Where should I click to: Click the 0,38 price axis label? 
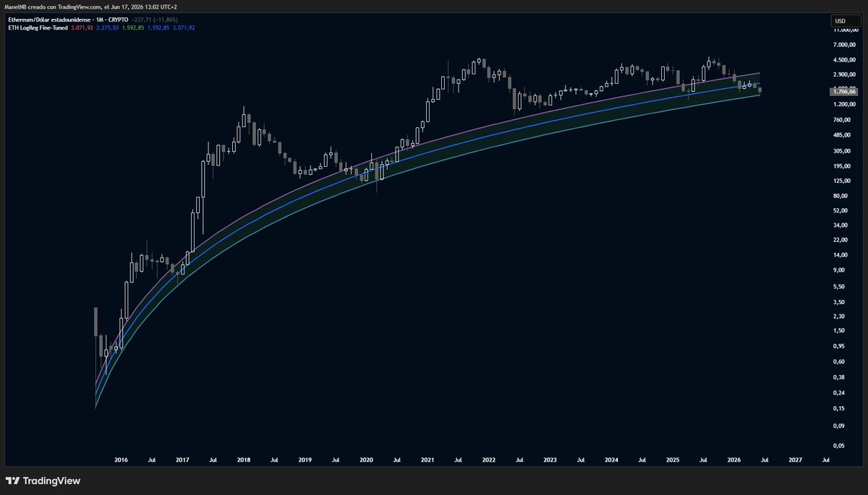tap(840, 376)
